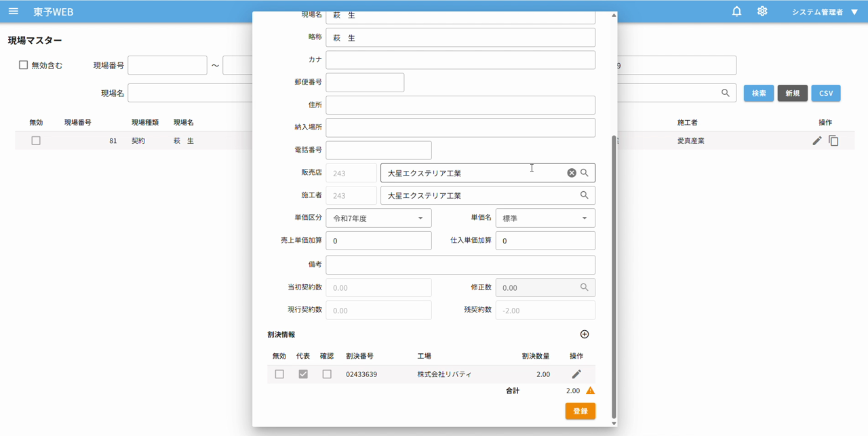Open the hamburger navigation menu
This screenshot has width=868, height=436.
click(14, 12)
